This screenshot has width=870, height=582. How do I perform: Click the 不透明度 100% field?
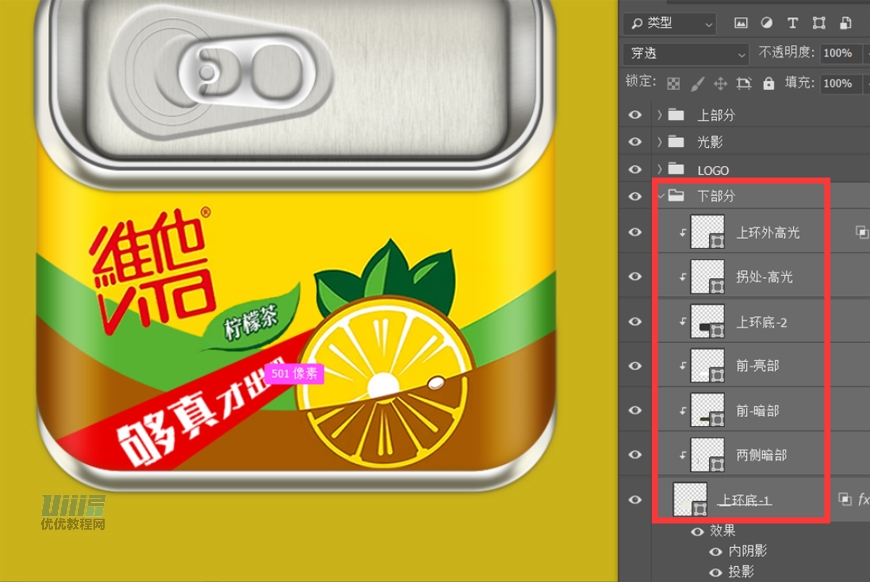pyautogui.click(x=840, y=53)
